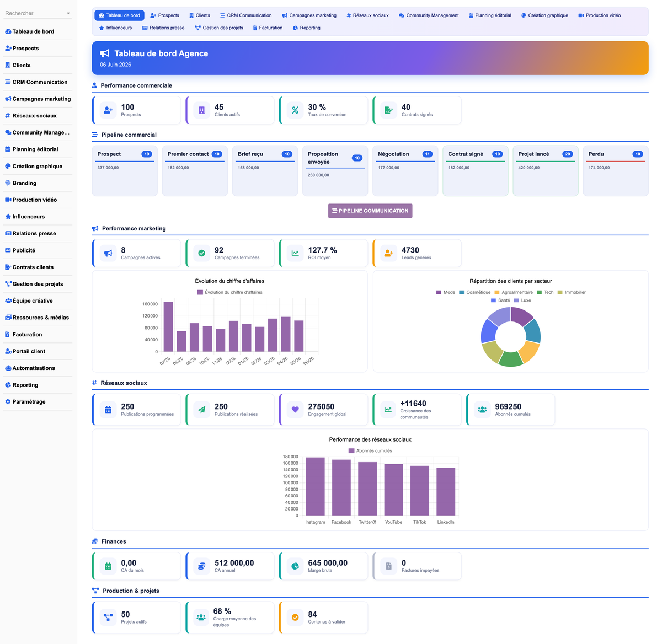The height and width of the screenshot is (644, 662).
Task: Open the Production vidéo top tab
Action: tap(599, 15)
